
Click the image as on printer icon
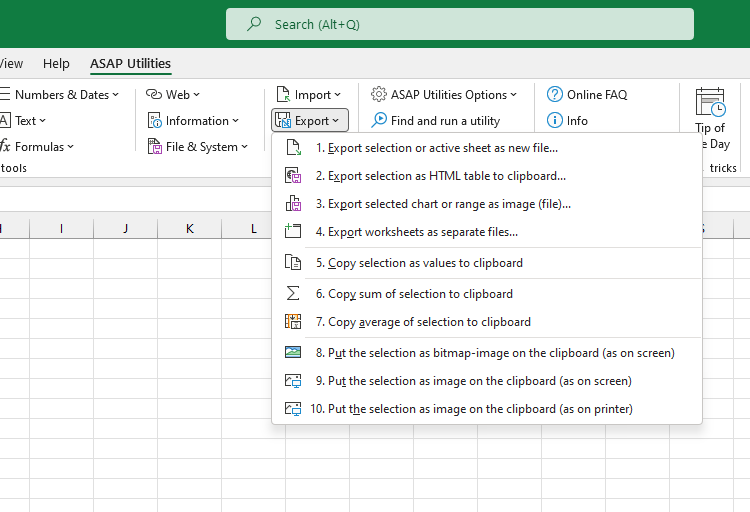pyautogui.click(x=293, y=409)
